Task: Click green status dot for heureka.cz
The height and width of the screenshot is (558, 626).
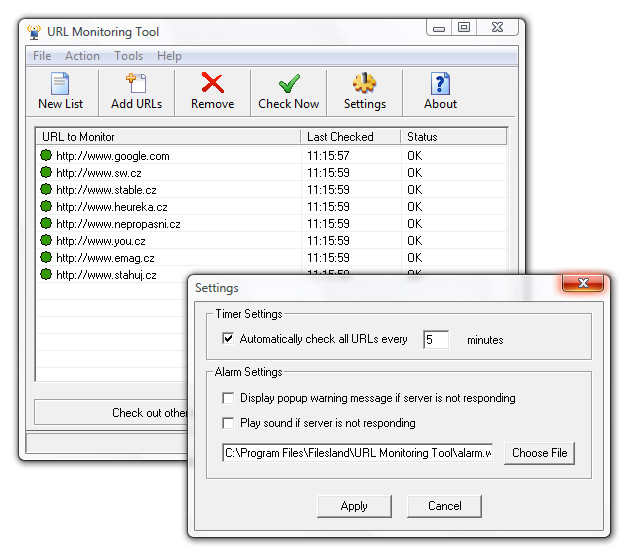Action: pyautogui.click(x=46, y=206)
